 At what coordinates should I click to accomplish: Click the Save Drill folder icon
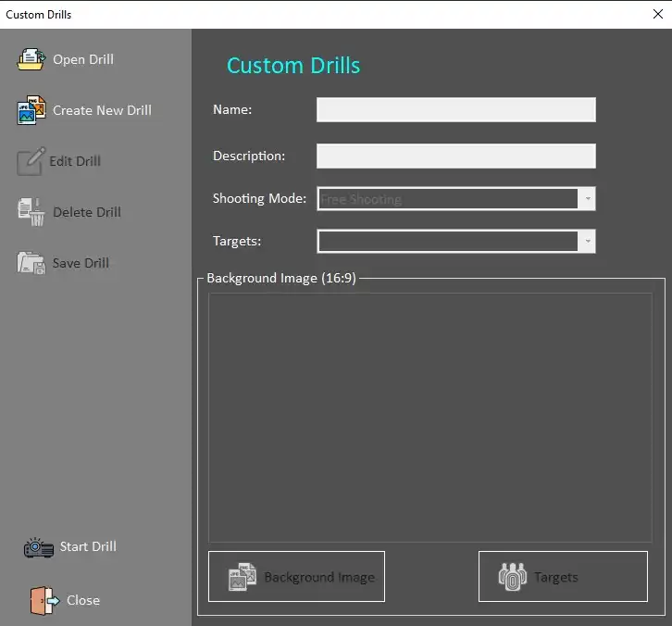[31, 263]
